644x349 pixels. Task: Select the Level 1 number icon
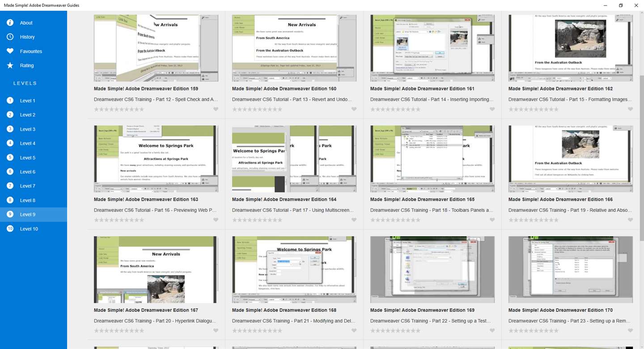click(10, 101)
